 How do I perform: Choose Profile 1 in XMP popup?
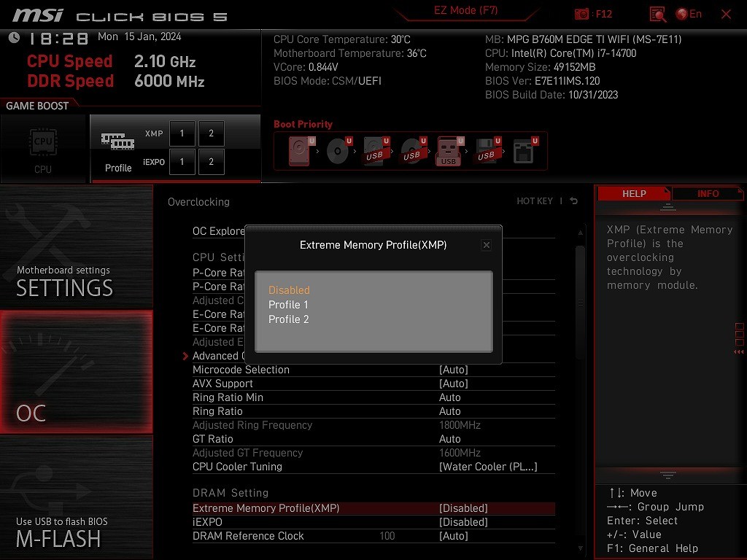pos(288,305)
